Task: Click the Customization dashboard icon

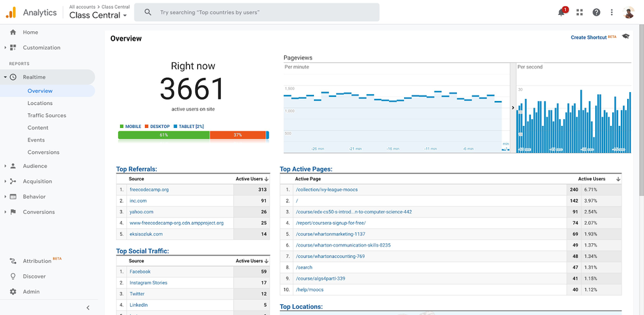Action: coord(13,47)
